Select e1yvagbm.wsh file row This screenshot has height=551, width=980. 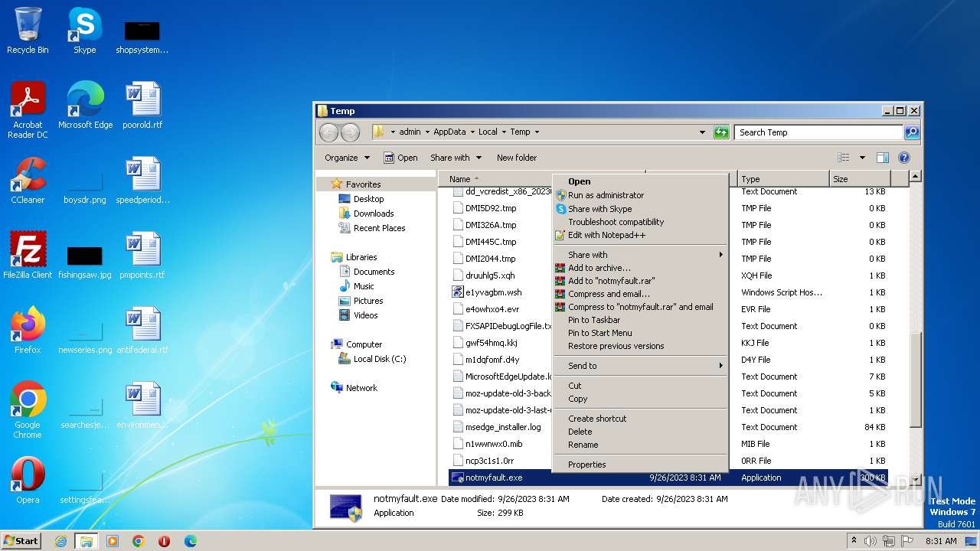493,292
